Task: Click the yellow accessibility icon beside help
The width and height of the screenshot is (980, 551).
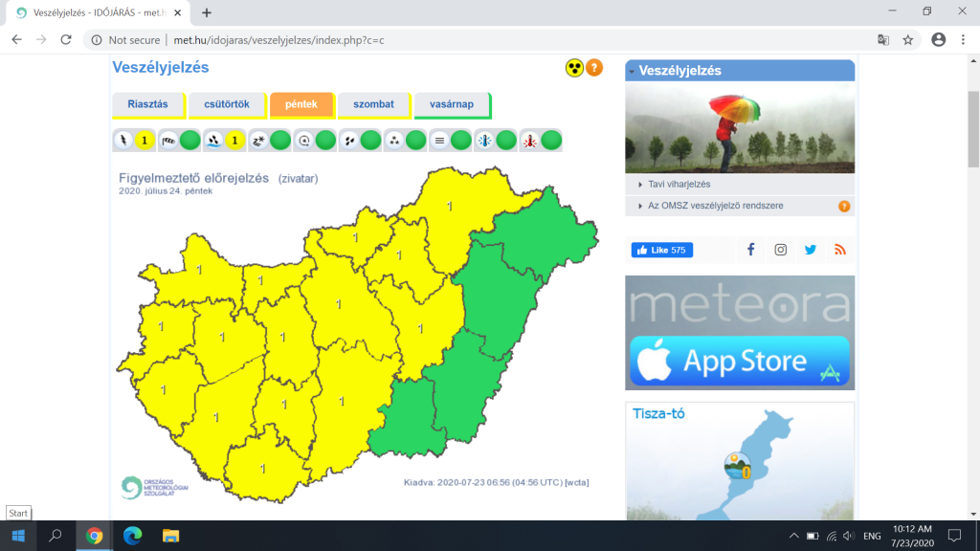Action: coord(574,68)
